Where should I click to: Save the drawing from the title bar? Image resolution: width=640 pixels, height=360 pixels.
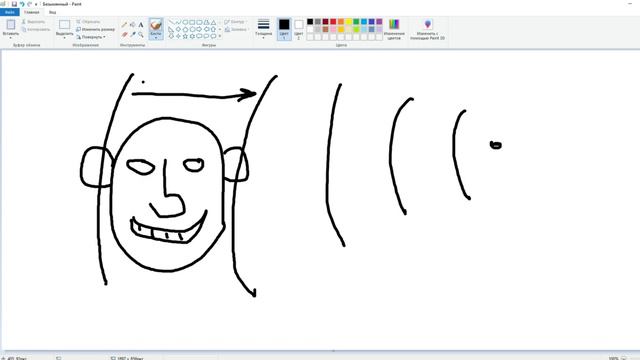point(14,4)
